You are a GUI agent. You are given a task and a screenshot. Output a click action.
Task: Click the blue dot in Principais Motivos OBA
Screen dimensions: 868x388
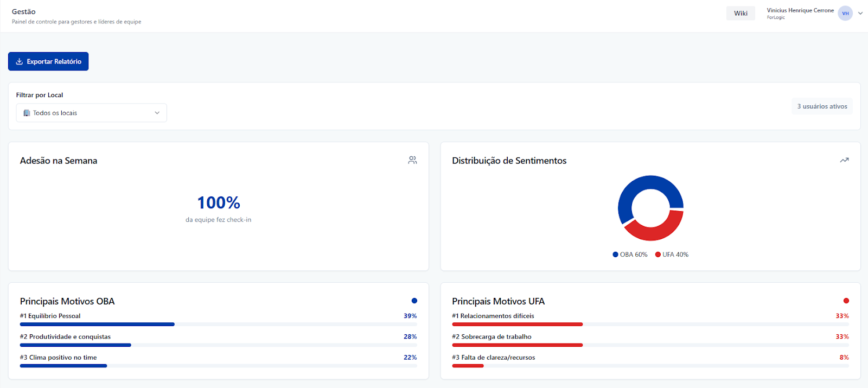coord(414,301)
